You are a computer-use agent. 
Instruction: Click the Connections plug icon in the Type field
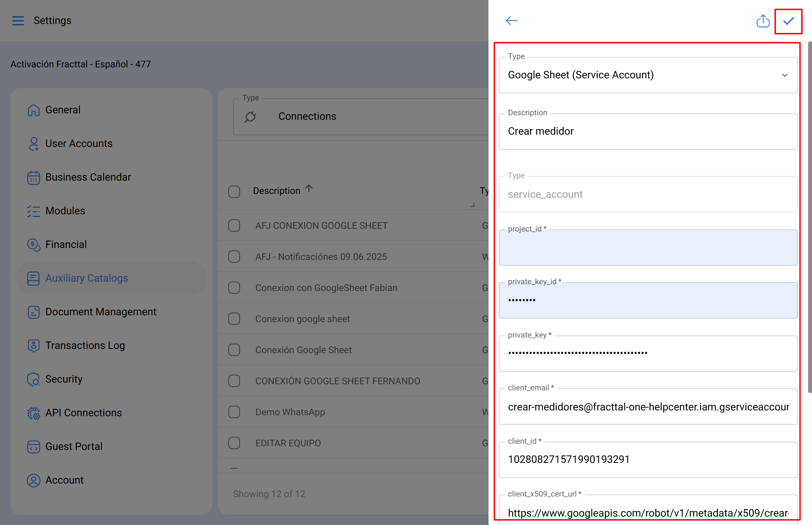coord(250,116)
